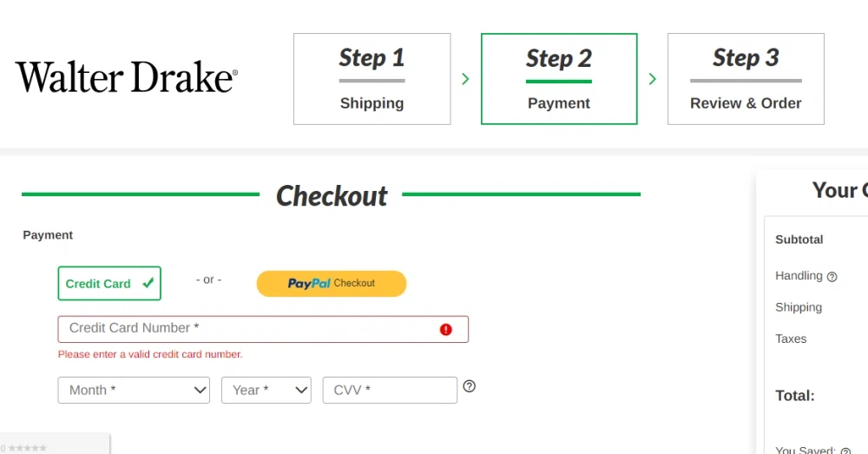Click the arrow between Step 1 and Step 2

pyautogui.click(x=465, y=79)
